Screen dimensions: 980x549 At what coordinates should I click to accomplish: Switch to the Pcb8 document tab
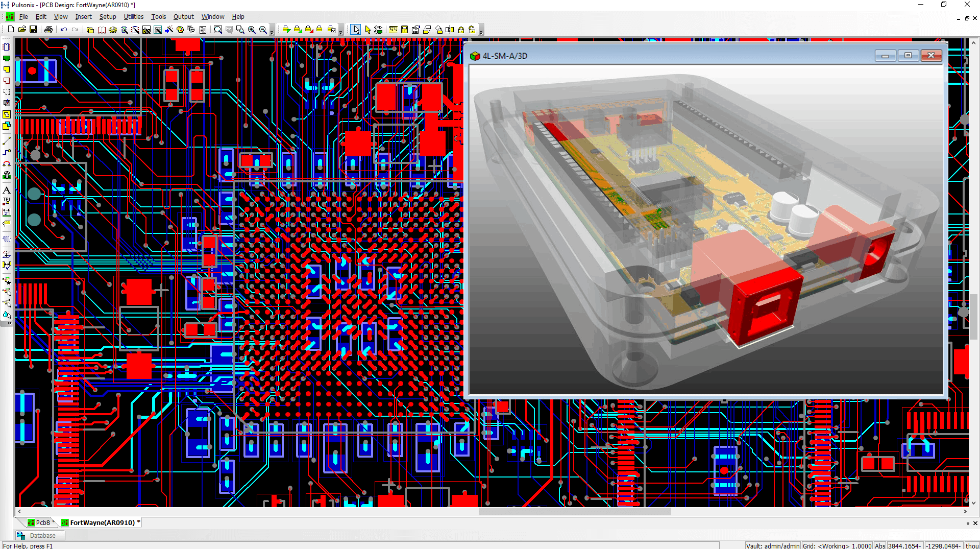coord(40,522)
